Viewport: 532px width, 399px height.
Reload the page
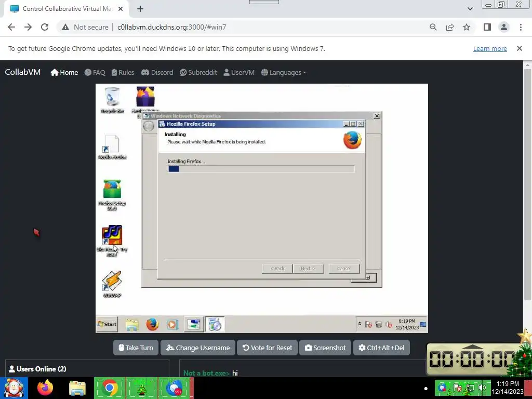coord(45,27)
